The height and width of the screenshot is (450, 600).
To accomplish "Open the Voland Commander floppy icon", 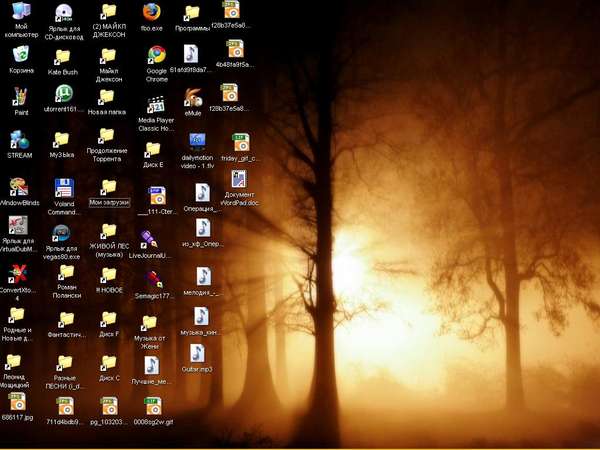I will point(63,188).
